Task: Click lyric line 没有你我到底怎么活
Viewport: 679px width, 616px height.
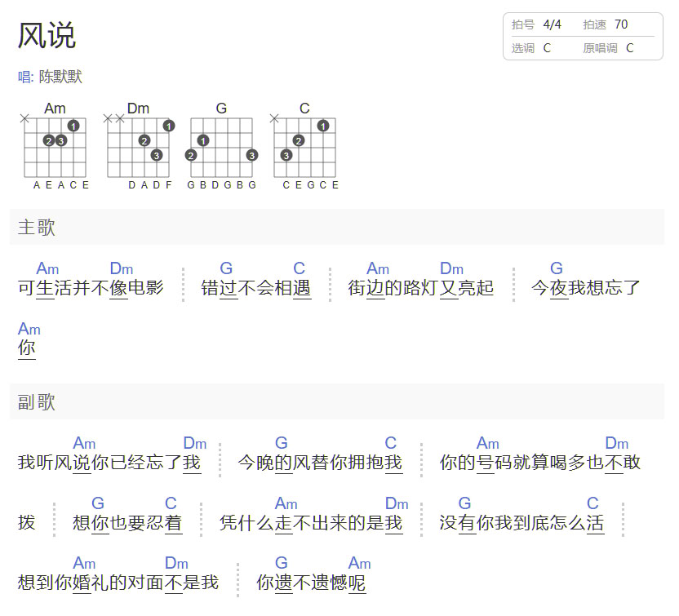Action: (521, 522)
